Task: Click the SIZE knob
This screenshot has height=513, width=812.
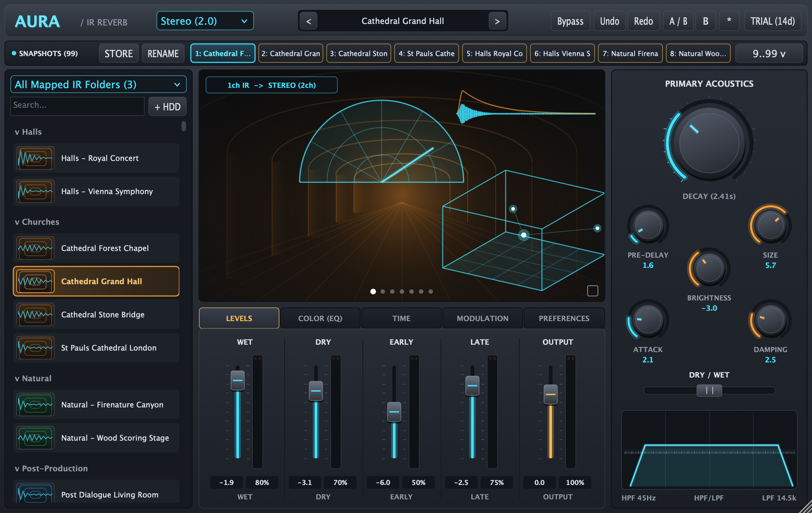Action: [770, 225]
